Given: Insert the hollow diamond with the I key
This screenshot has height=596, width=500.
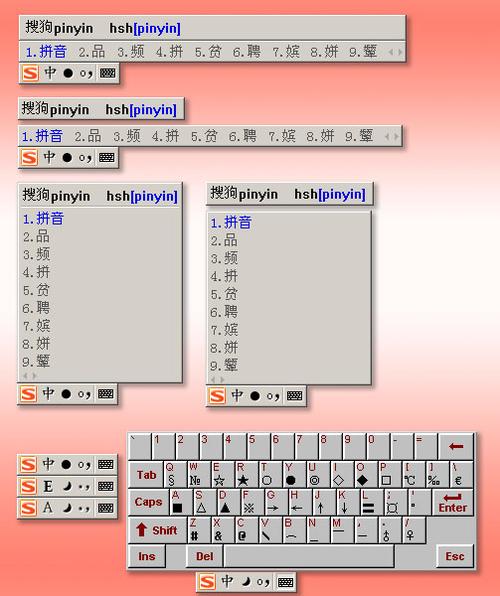Looking at the screenshot, I should pos(342,474).
